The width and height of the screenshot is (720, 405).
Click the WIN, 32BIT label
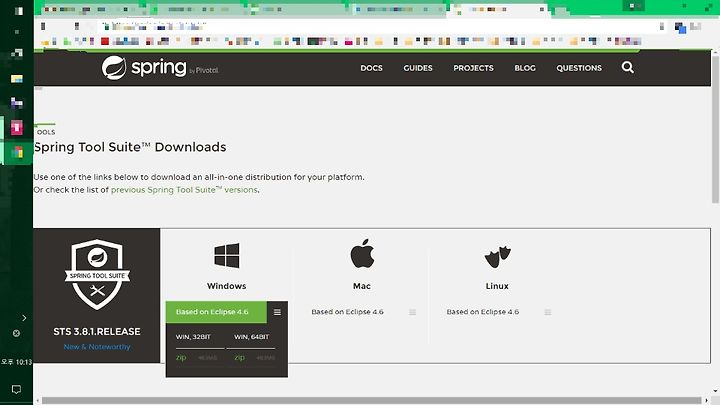[193, 337]
